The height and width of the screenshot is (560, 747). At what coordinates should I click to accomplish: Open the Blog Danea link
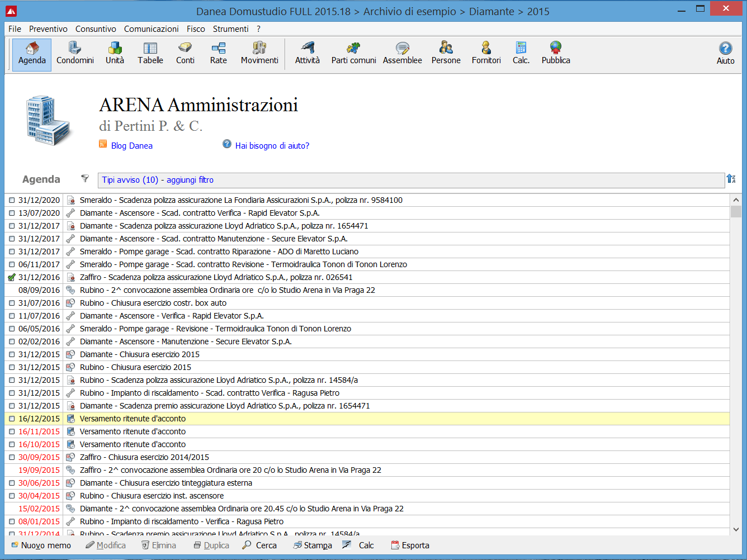pyautogui.click(x=132, y=146)
